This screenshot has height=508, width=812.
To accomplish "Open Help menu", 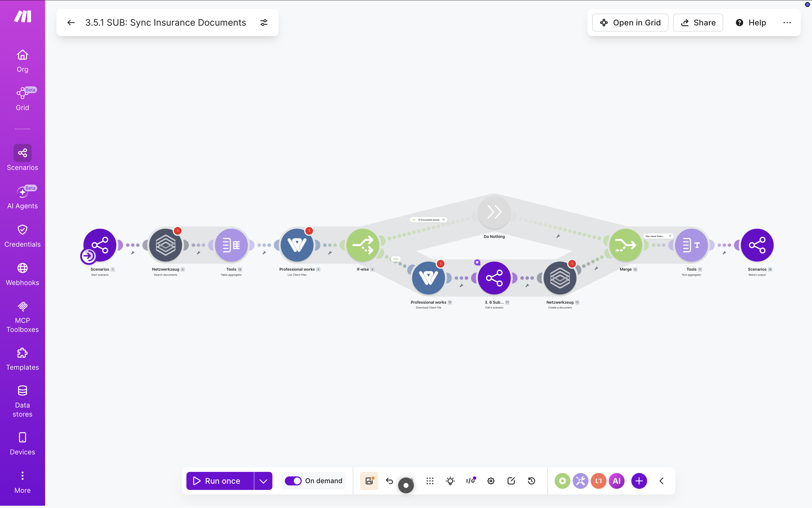I will click(751, 23).
